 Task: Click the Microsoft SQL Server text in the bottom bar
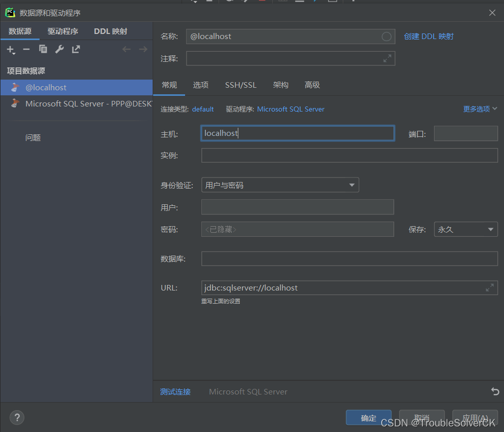pos(248,392)
